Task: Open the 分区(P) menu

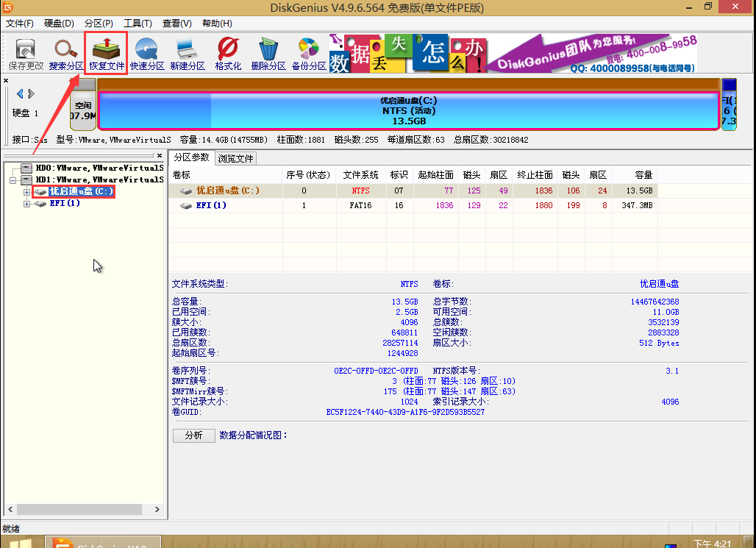Action: pyautogui.click(x=98, y=24)
